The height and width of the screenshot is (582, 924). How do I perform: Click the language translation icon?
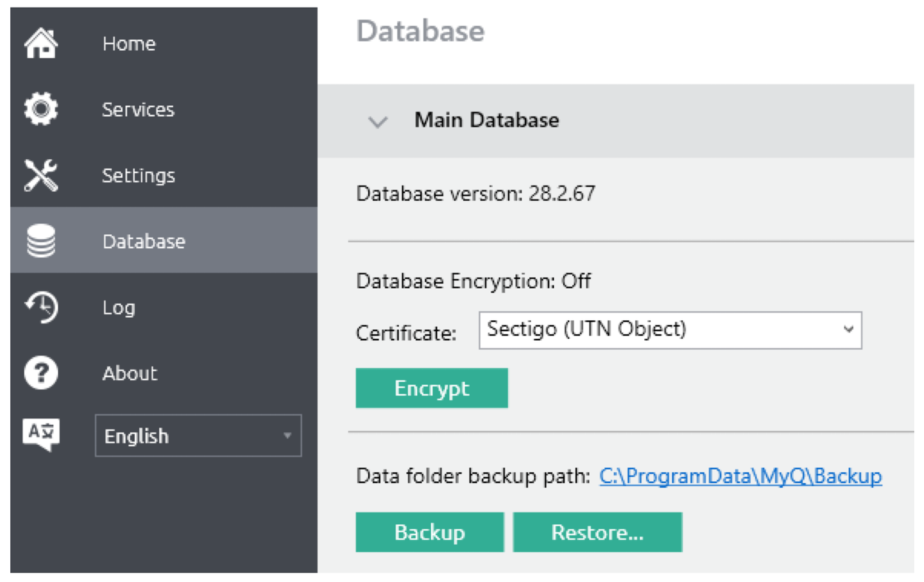point(41,434)
